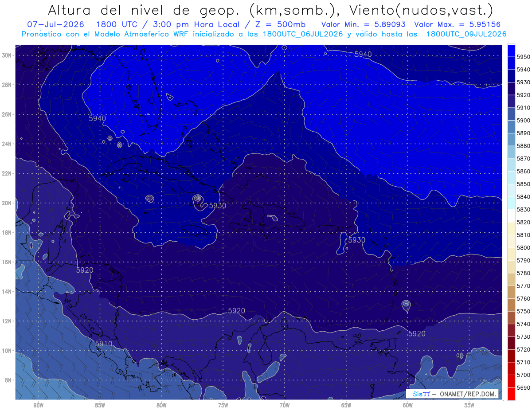Click the 70W longitude axis label

coord(285,405)
